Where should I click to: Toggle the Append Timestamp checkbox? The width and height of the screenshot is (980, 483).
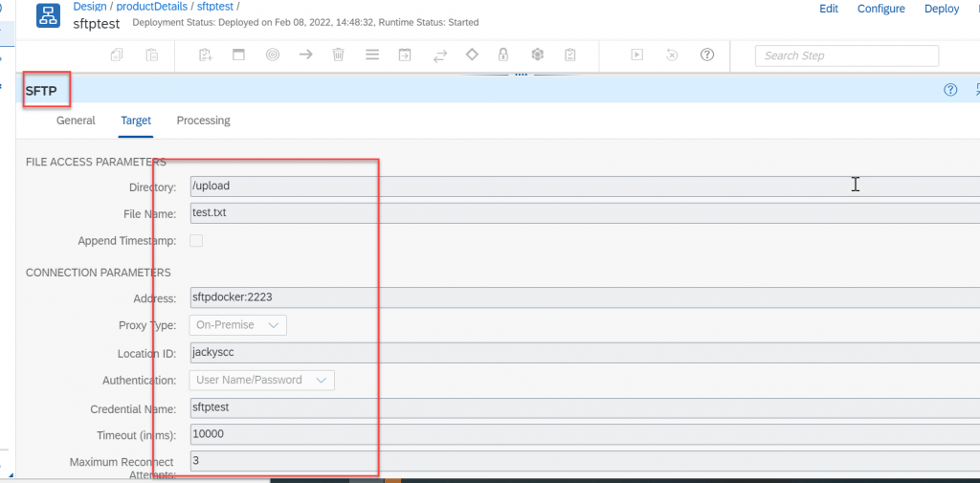(x=196, y=241)
